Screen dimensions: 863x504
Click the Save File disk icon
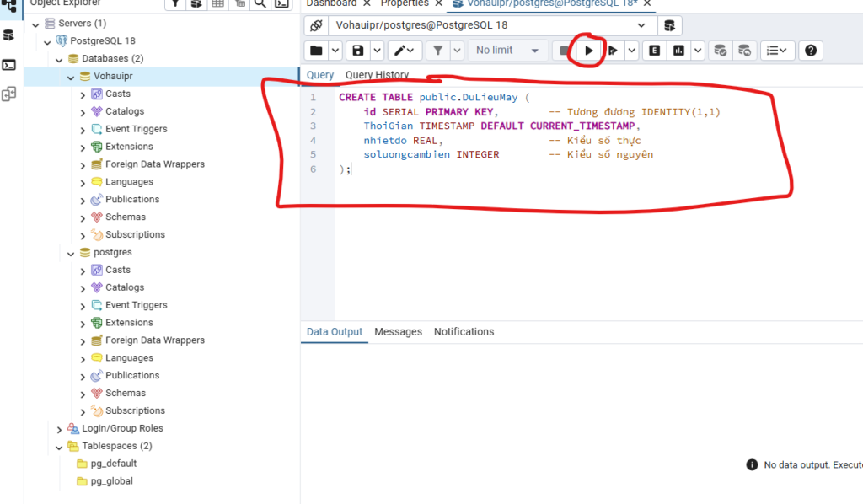tap(358, 51)
